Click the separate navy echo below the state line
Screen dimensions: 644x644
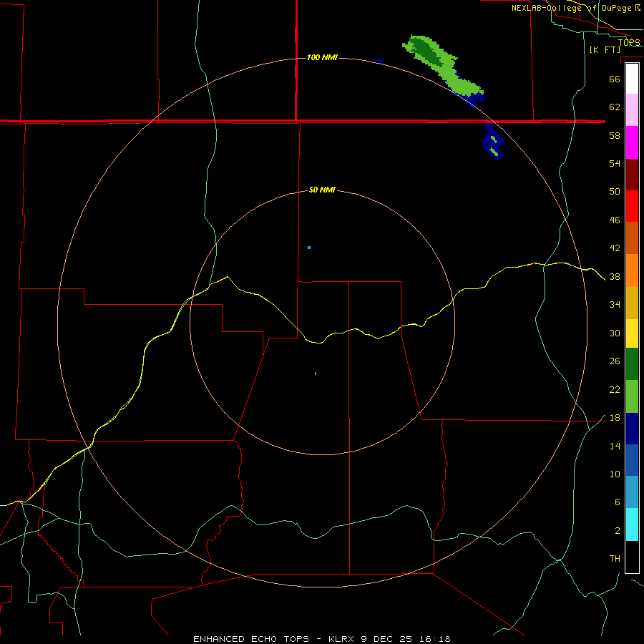pos(493,141)
